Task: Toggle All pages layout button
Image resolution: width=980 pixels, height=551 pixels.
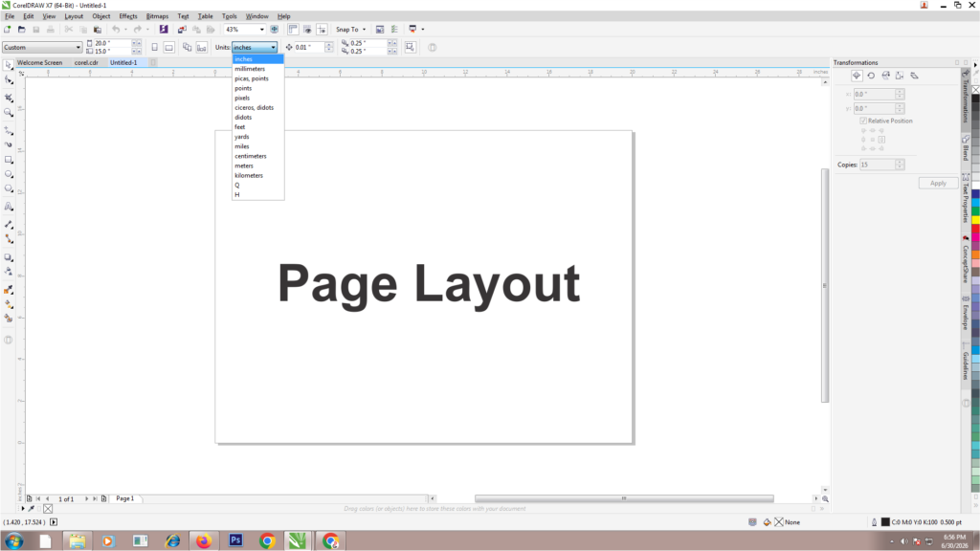Action: [187, 48]
